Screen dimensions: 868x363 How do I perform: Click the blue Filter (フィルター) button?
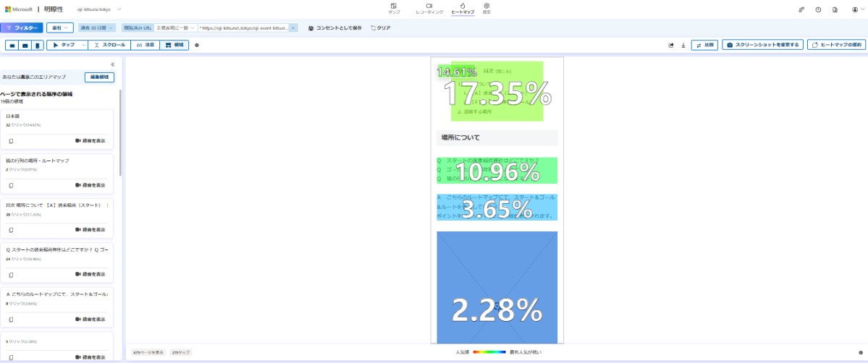(22, 27)
